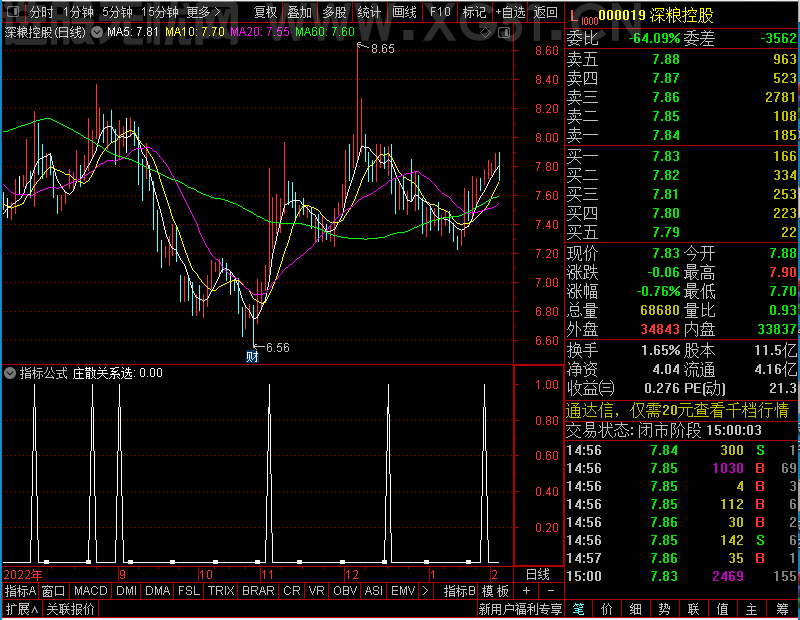Viewport: 800px width, 620px height.
Task: Switch to the 细 detail tab
Action: click(635, 609)
